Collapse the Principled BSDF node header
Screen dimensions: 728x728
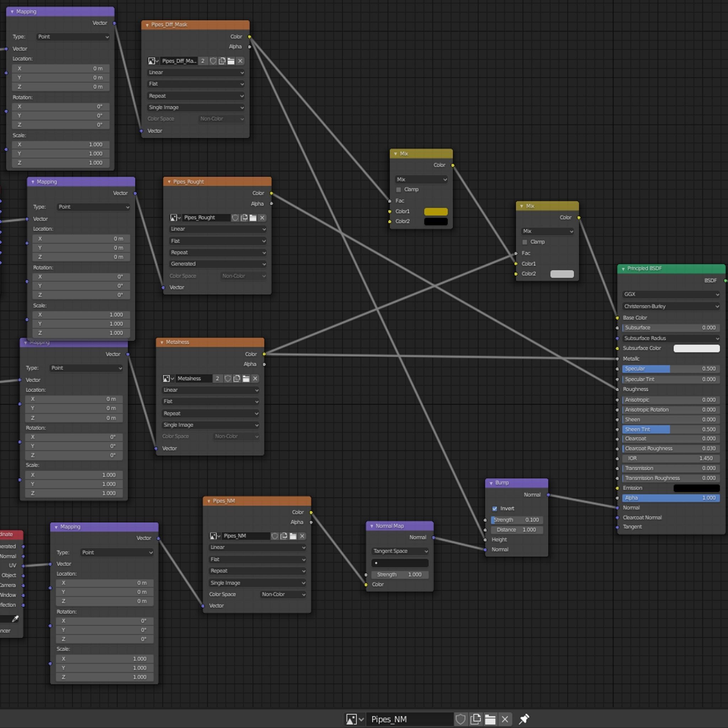pos(623,269)
